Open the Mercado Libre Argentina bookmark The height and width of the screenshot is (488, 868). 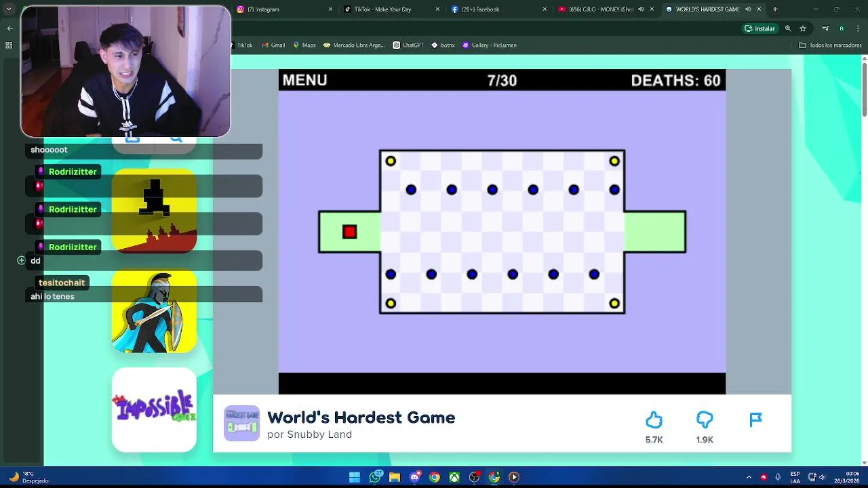pos(354,45)
